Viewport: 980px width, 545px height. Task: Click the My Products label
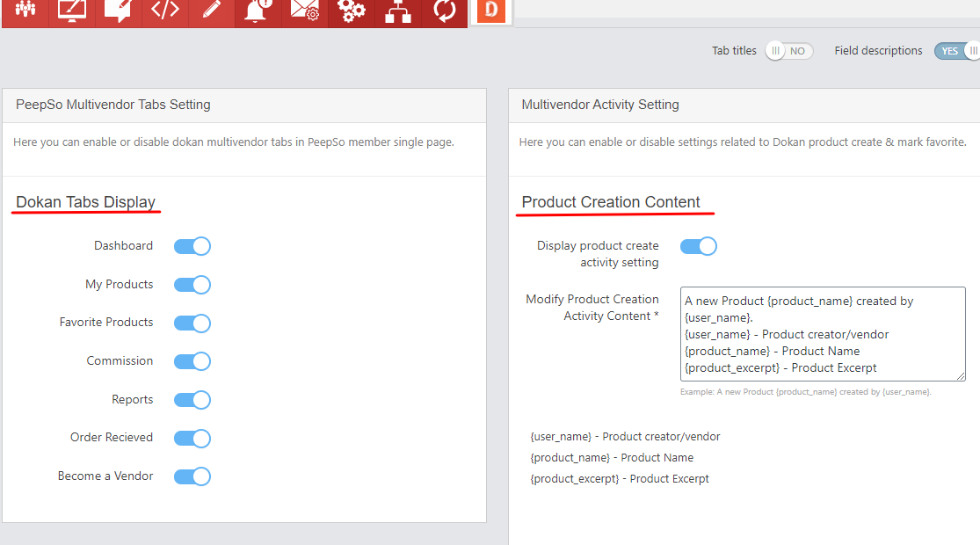pyautogui.click(x=120, y=285)
